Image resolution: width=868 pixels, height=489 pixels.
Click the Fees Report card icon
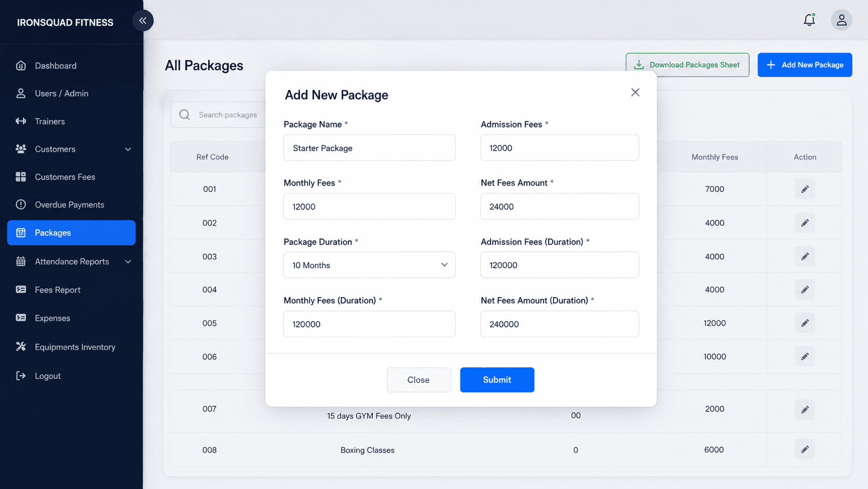[x=21, y=289]
